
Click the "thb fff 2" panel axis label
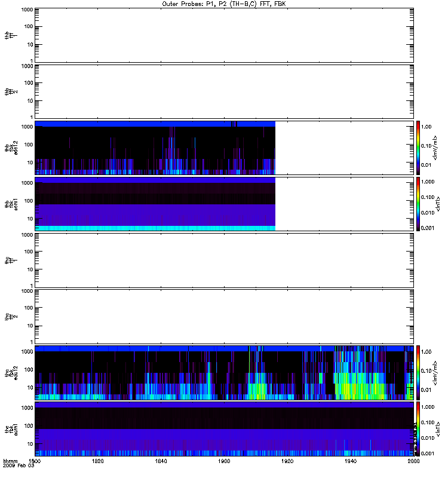[11, 92]
